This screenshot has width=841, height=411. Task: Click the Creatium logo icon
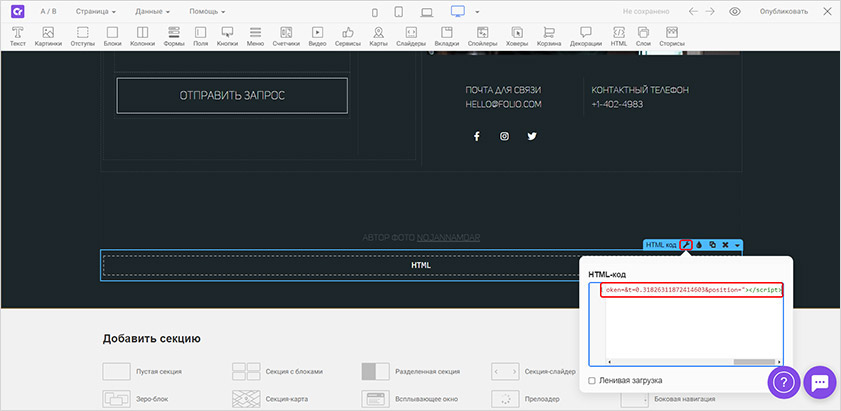coord(18,11)
